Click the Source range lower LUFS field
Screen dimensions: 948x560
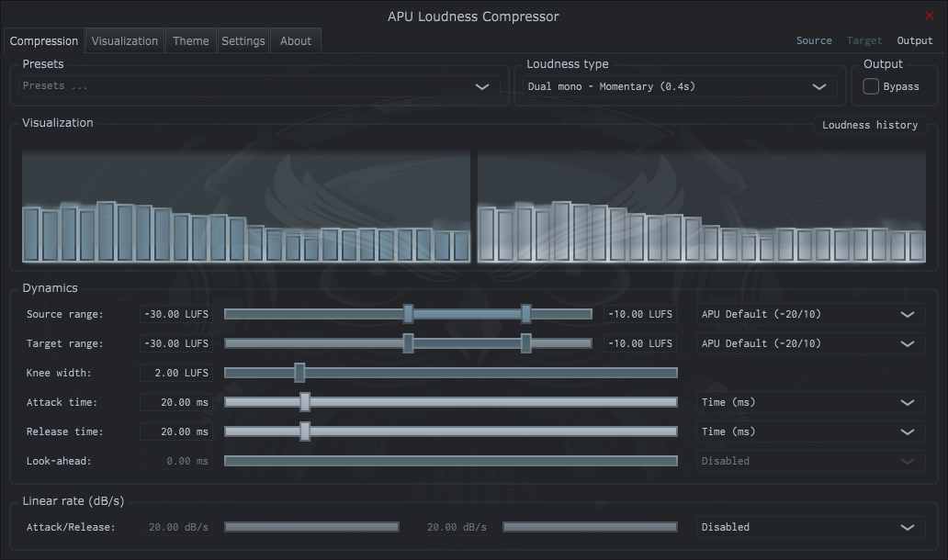point(175,314)
